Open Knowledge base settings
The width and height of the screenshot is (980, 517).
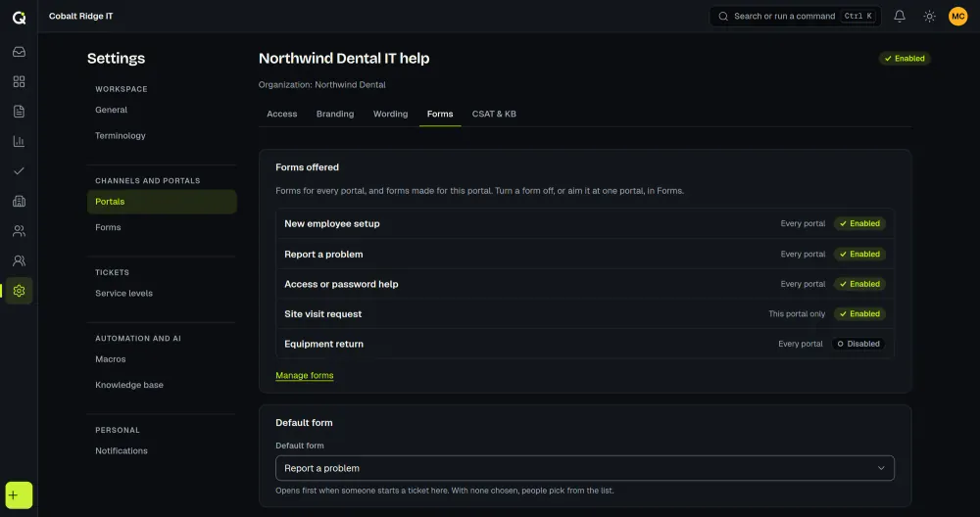162,385
